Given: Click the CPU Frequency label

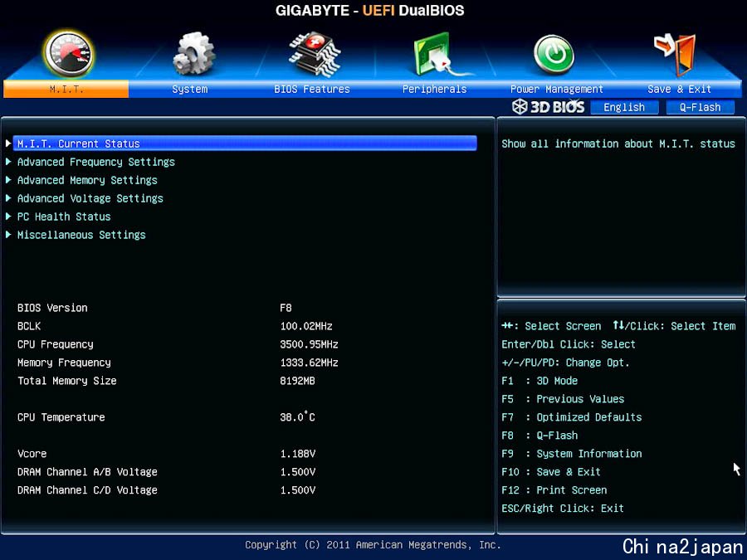Looking at the screenshot, I should pos(56,344).
